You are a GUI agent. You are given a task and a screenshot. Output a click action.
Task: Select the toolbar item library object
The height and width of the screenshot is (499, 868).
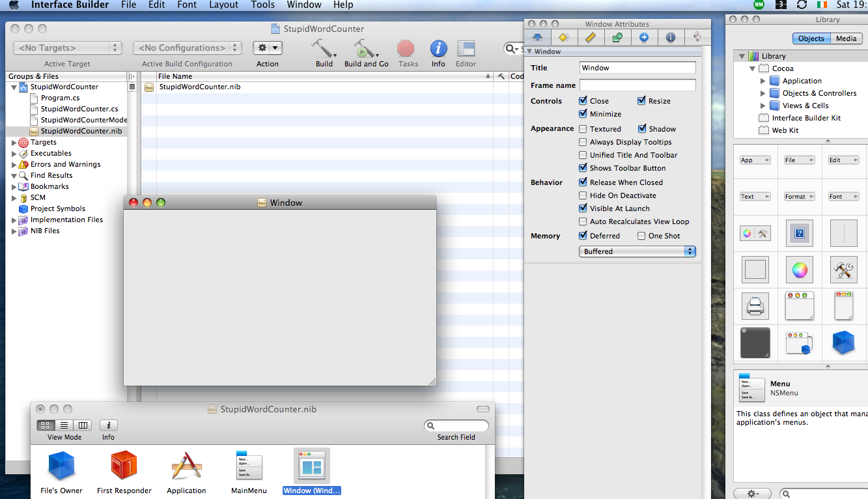pyautogui.click(x=755, y=233)
